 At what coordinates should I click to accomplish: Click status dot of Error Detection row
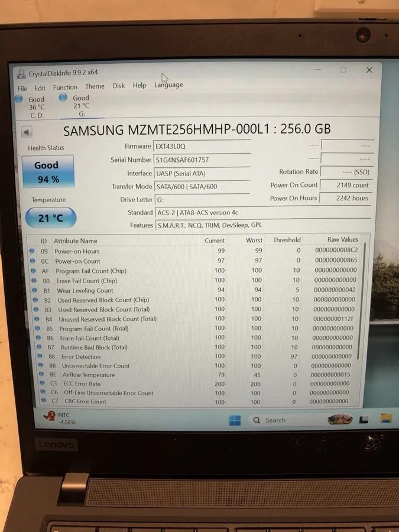click(40, 356)
